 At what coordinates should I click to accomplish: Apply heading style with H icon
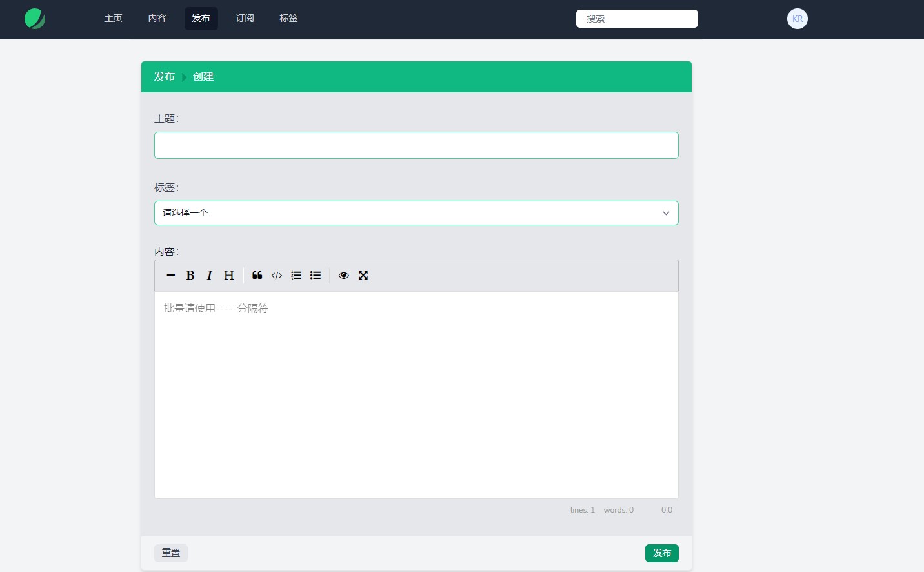click(228, 275)
